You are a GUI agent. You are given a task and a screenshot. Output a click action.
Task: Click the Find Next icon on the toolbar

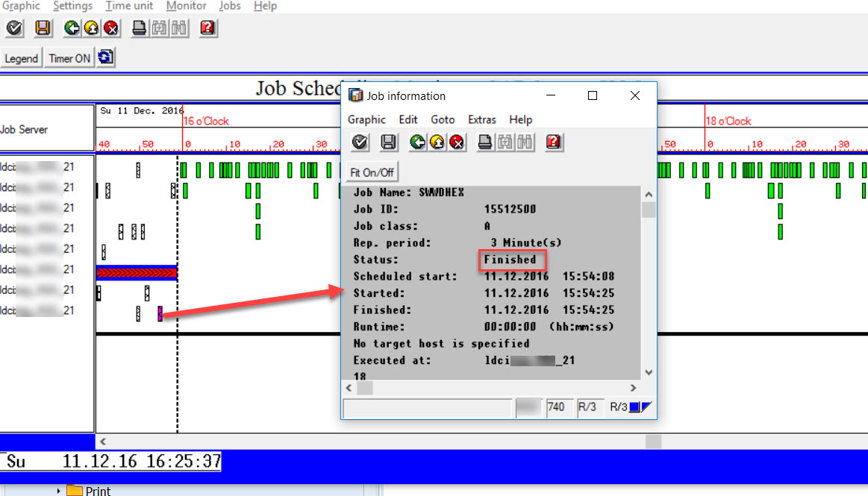click(179, 28)
